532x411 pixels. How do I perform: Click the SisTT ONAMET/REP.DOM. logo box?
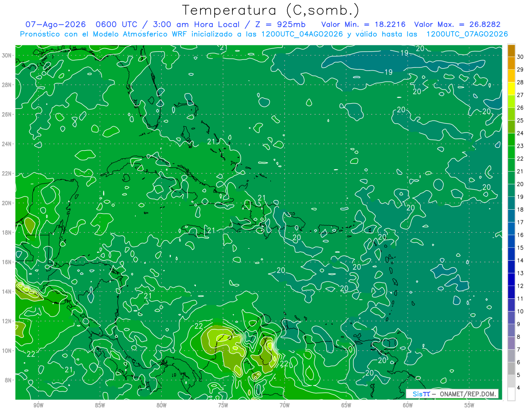452,394
